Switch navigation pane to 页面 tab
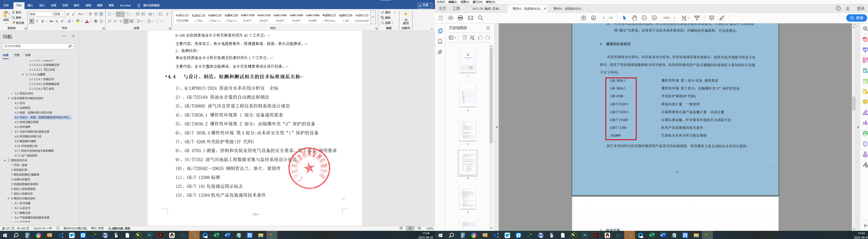This screenshot has width=868, height=239. click(x=17, y=55)
